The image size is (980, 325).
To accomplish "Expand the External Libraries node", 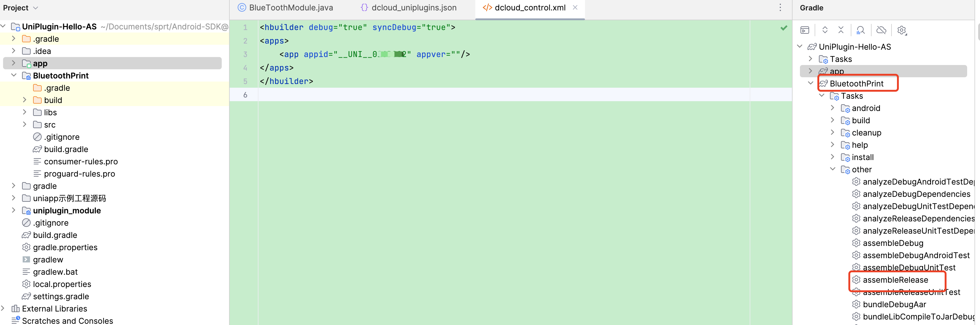I will point(3,308).
